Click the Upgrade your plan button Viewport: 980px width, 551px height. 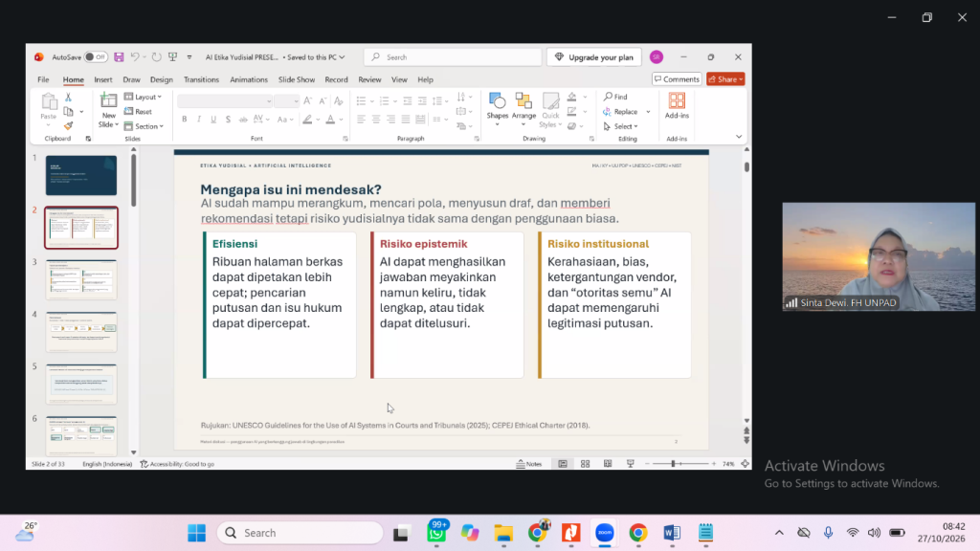click(593, 56)
